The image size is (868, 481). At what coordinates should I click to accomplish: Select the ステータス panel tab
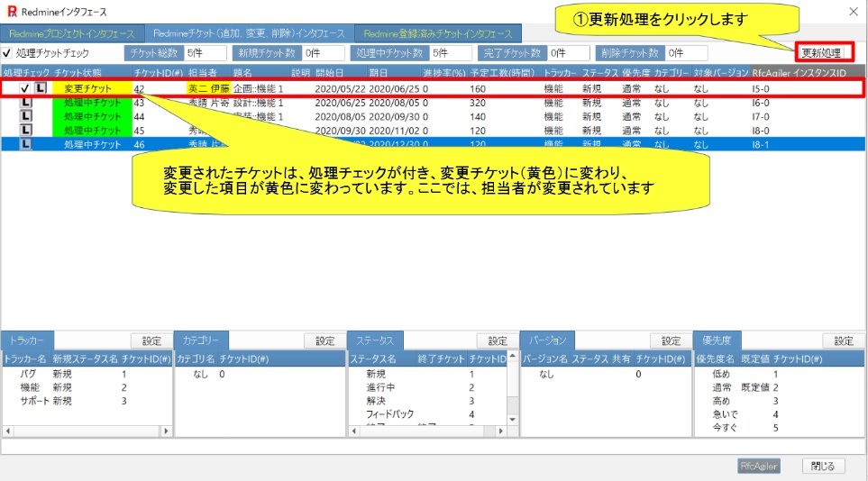[x=374, y=340]
